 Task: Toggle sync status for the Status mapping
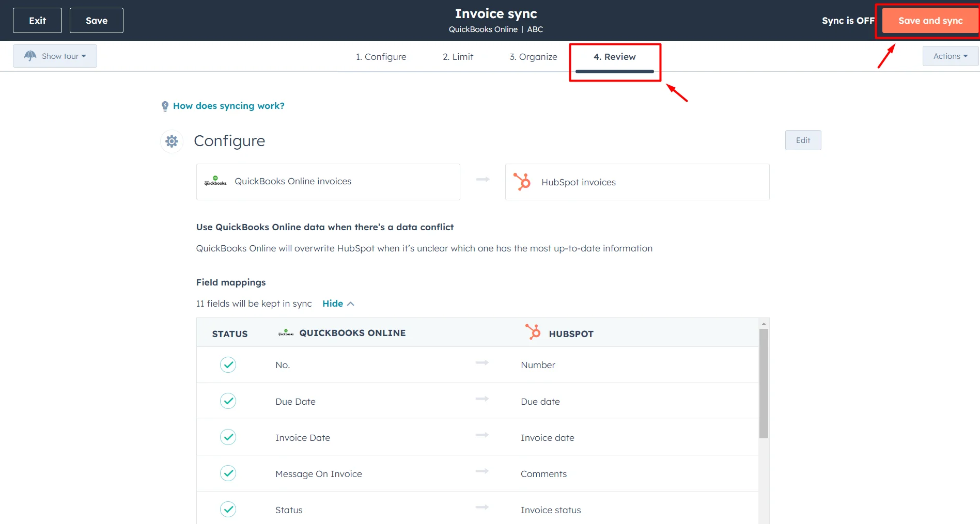[228, 509]
